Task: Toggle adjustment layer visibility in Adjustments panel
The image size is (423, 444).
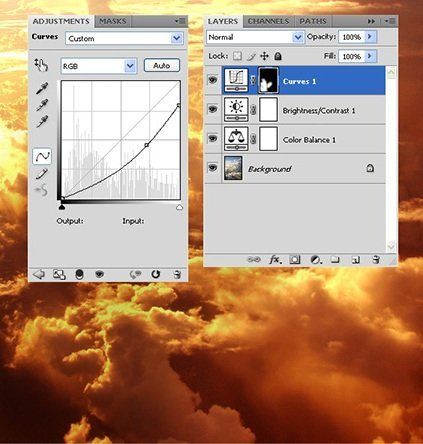Action: pos(99,274)
